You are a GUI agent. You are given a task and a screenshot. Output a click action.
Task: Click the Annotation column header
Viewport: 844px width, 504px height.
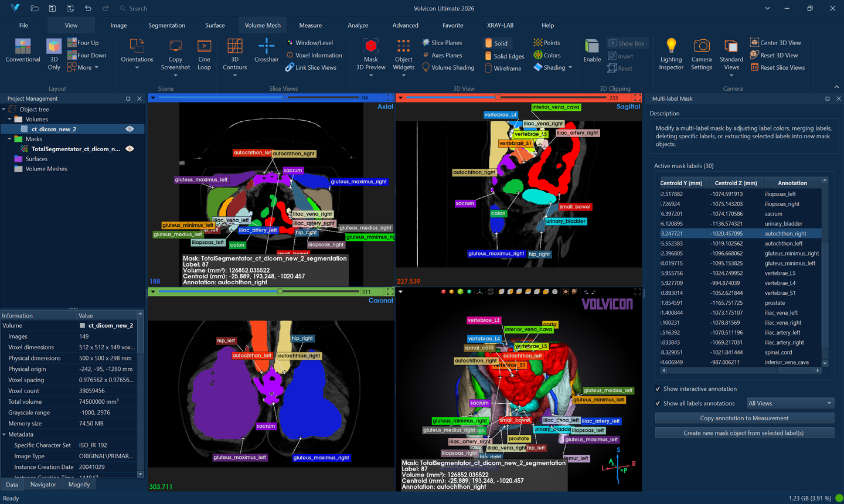click(792, 183)
